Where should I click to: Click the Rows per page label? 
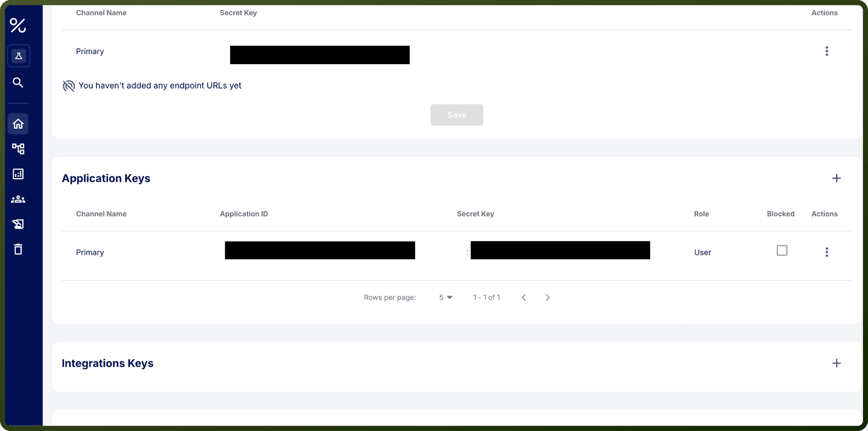tap(390, 297)
